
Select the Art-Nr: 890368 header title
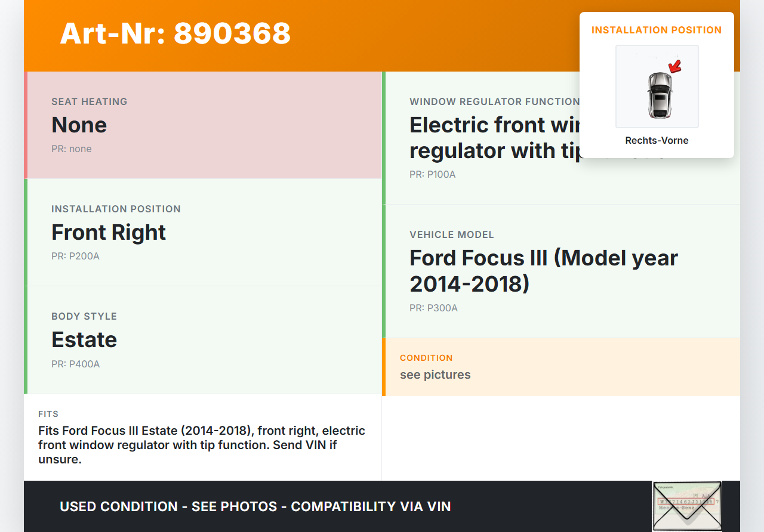pyautogui.click(x=175, y=33)
